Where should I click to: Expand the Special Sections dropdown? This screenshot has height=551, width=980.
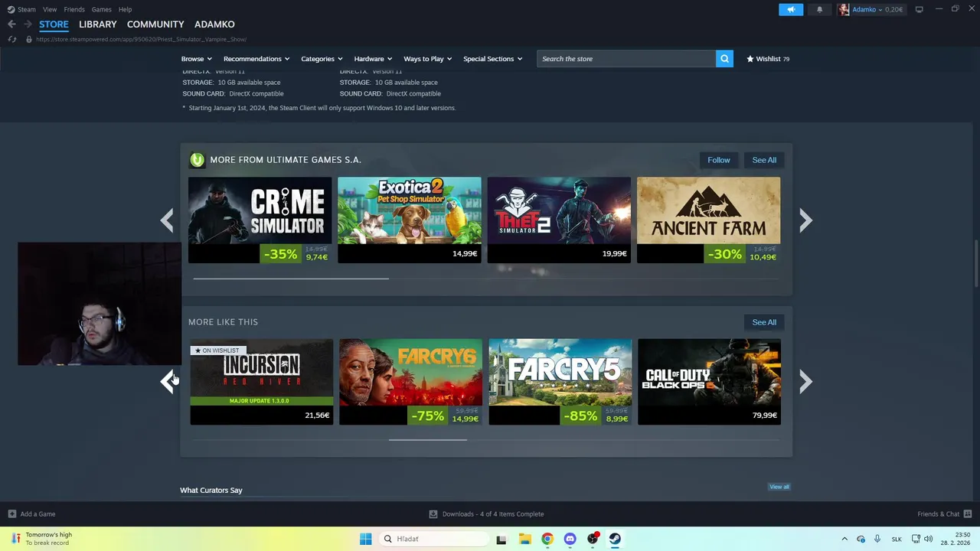pyautogui.click(x=492, y=59)
